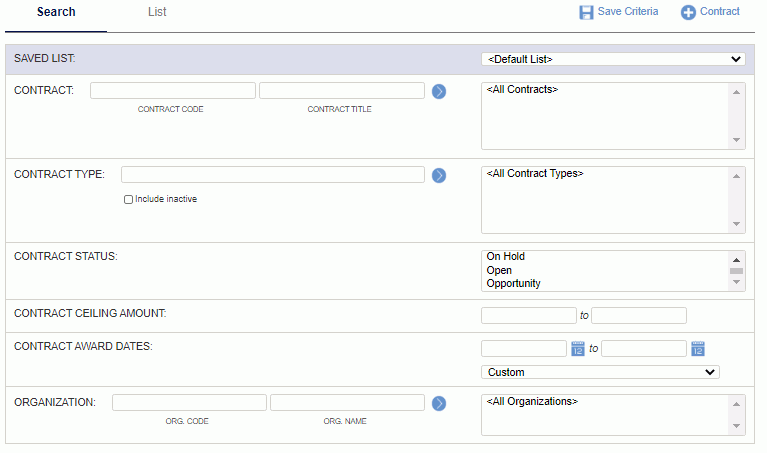Click the Org. Code input field
The width and height of the screenshot is (767, 453).
pos(189,403)
